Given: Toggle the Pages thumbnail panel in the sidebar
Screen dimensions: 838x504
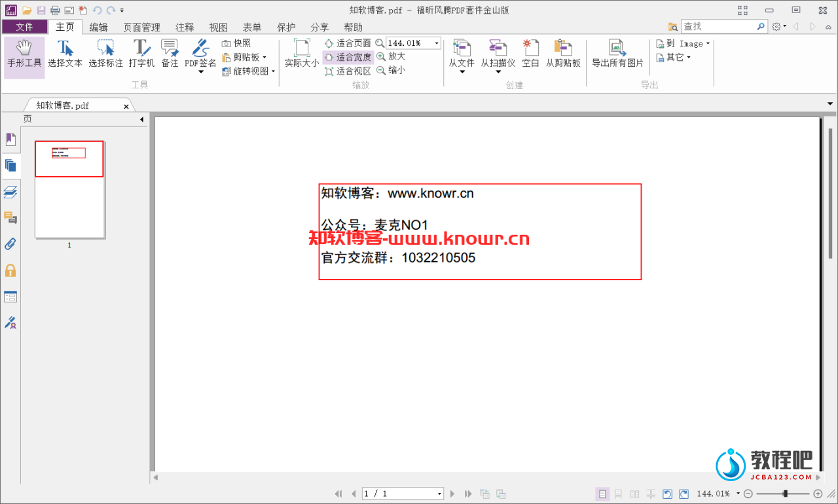Looking at the screenshot, I should [10, 166].
